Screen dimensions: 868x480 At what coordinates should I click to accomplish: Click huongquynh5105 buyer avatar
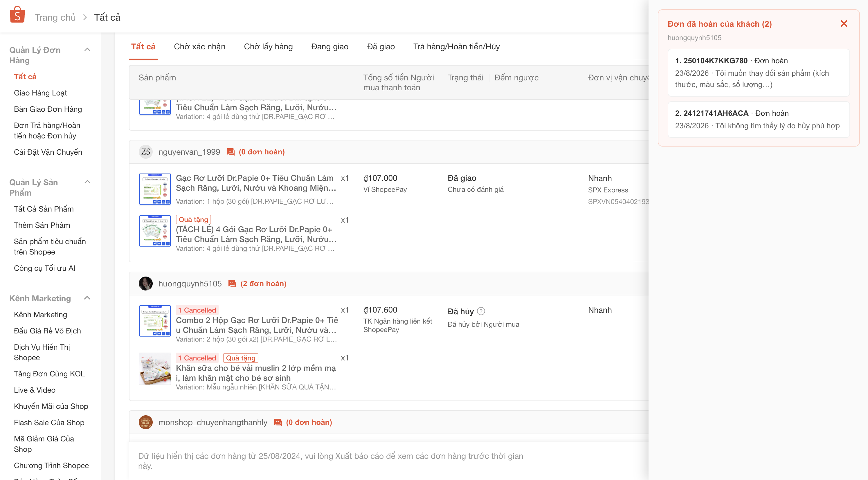pos(145,284)
